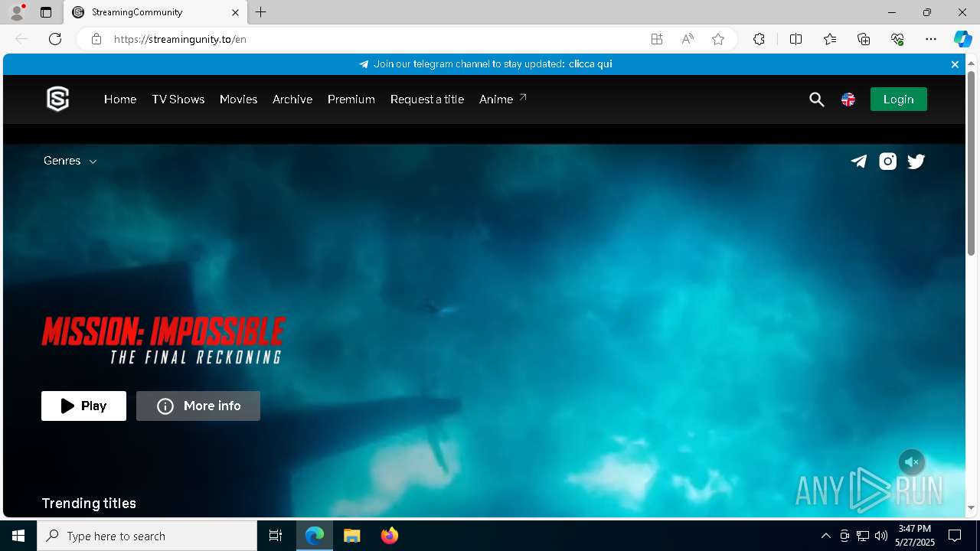The width and height of the screenshot is (980, 551).
Task: Open Edge Collections
Action: tap(864, 39)
